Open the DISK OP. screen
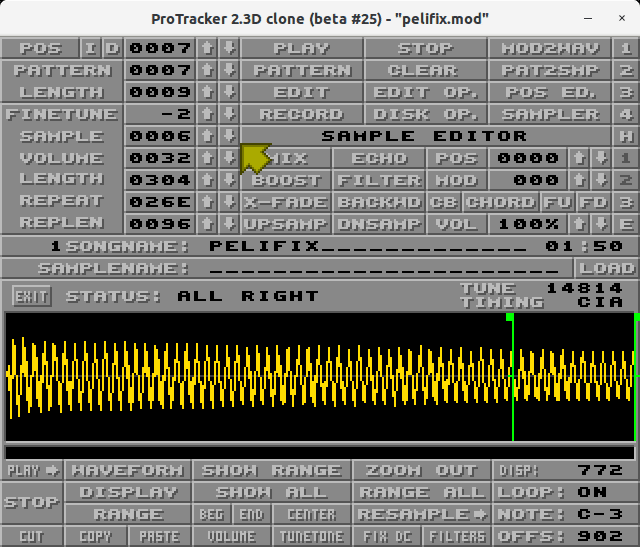640x547 pixels. click(425, 114)
